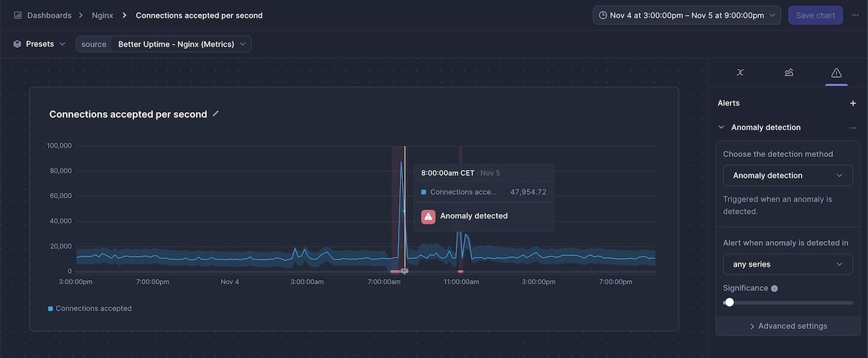The image size is (868, 358).
Task: Add a new alert with plus icon
Action: (x=853, y=103)
